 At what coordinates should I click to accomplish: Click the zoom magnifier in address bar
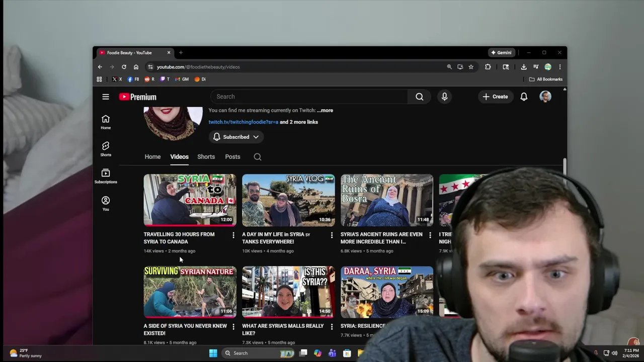pyautogui.click(x=449, y=67)
